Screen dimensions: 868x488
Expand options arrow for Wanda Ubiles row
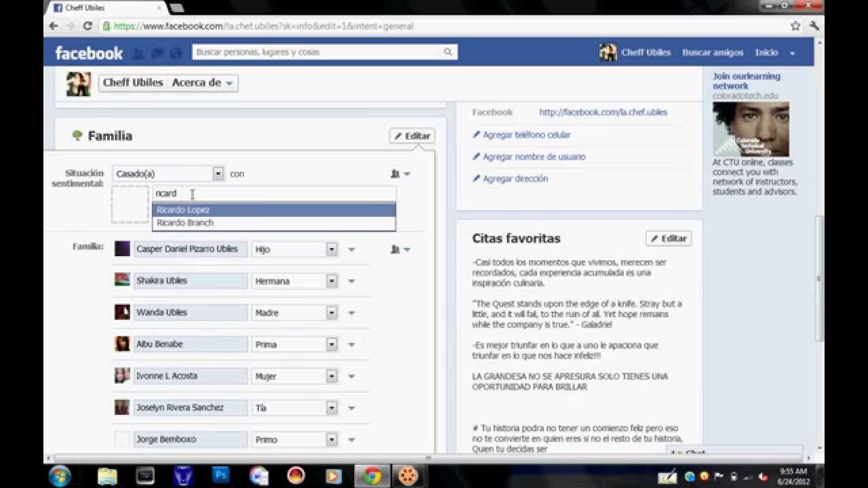click(x=351, y=312)
